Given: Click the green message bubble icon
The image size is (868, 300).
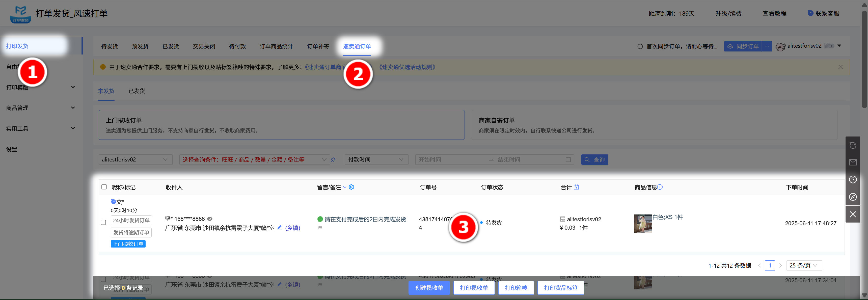Looking at the screenshot, I should 320,219.
